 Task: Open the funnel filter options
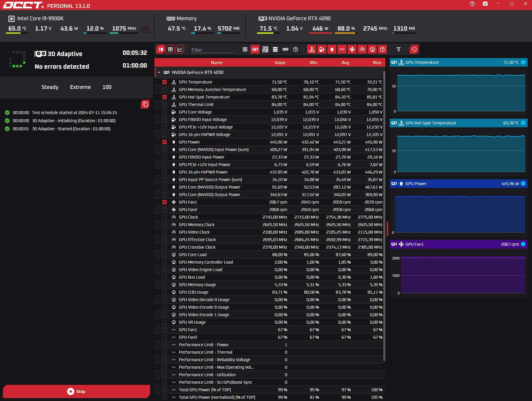coord(399,49)
